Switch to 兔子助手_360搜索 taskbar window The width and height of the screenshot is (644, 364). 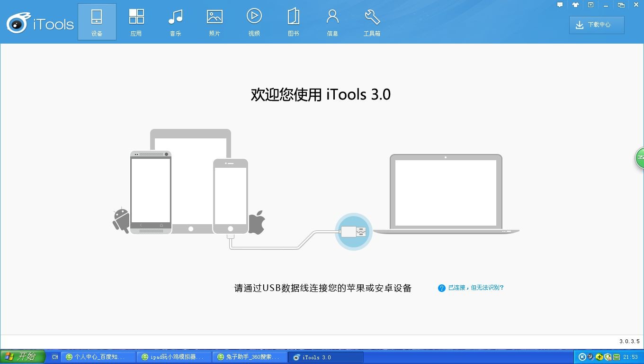point(250,357)
